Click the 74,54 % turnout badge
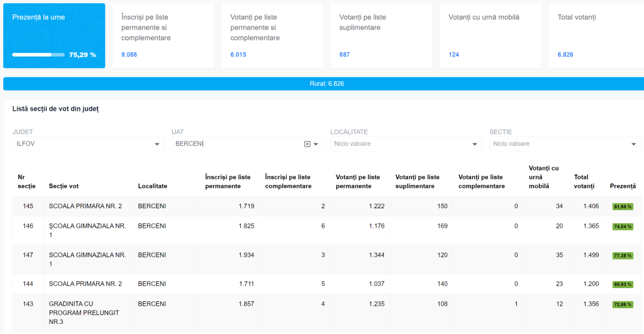The width and height of the screenshot is (644, 334). (x=623, y=226)
